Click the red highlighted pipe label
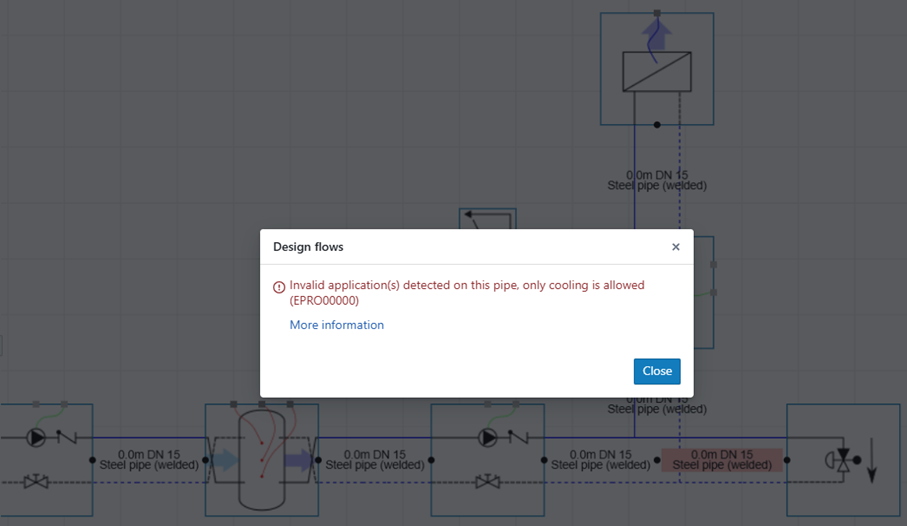This screenshot has height=526, width=907. click(721, 460)
